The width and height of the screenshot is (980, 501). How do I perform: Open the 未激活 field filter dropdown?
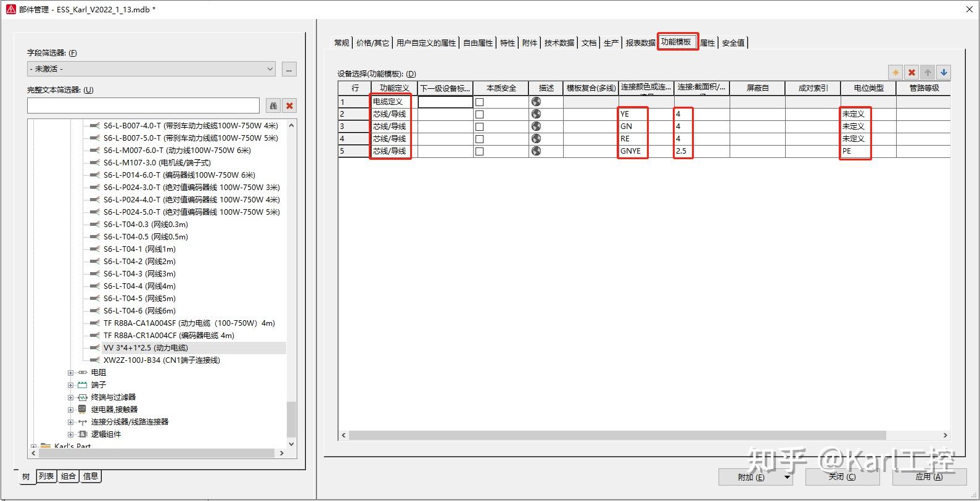click(x=151, y=69)
